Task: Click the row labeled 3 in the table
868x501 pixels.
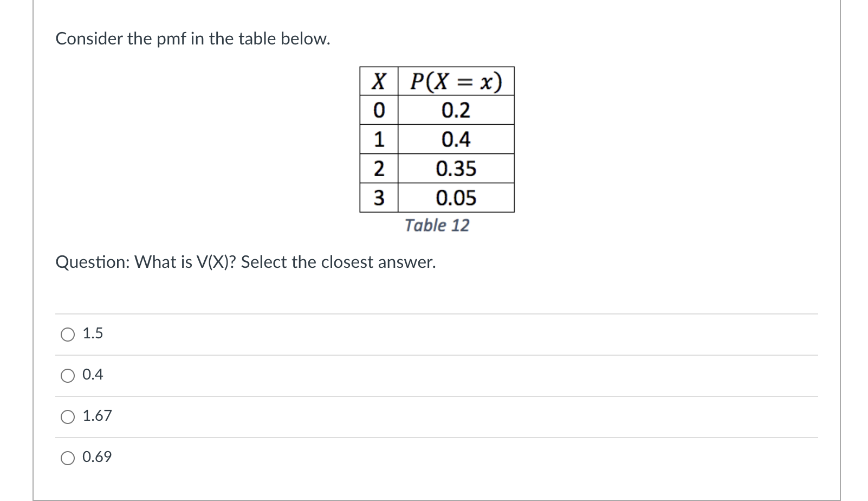Action: pos(378,198)
